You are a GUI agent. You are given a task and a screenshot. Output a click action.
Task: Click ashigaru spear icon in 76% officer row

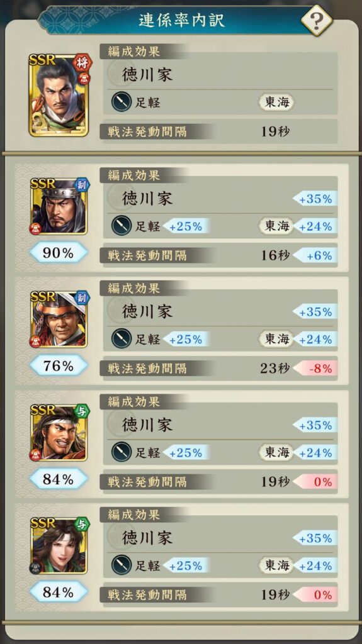click(x=122, y=339)
